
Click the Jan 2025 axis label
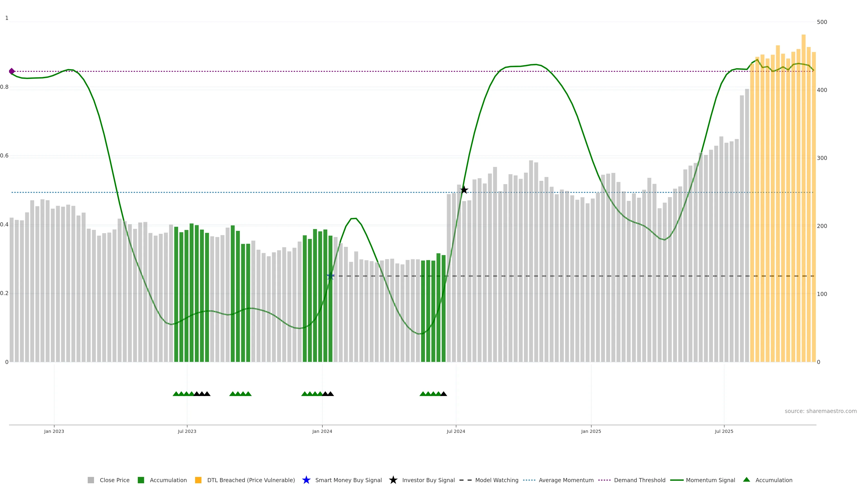[591, 431]
